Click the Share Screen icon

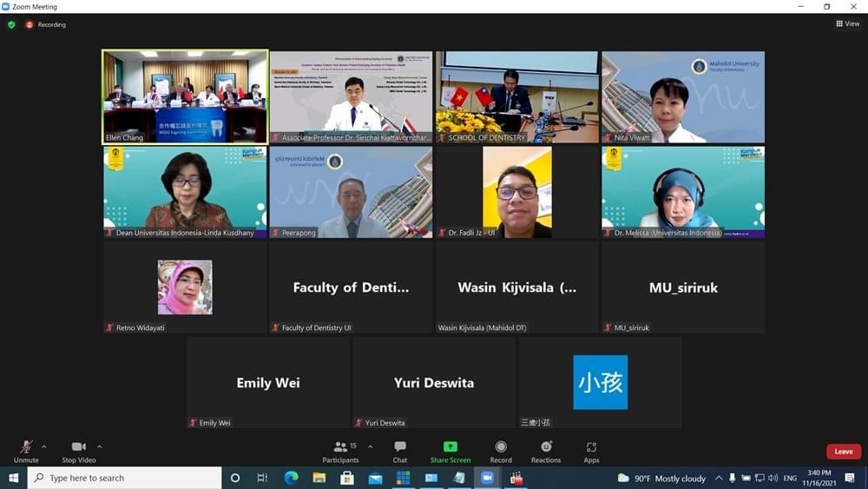450,450
